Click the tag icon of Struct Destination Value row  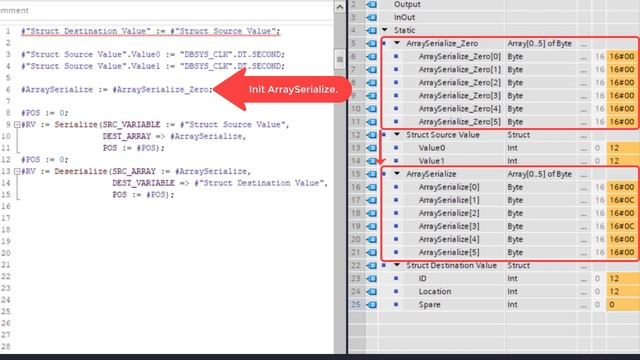(x=371, y=266)
